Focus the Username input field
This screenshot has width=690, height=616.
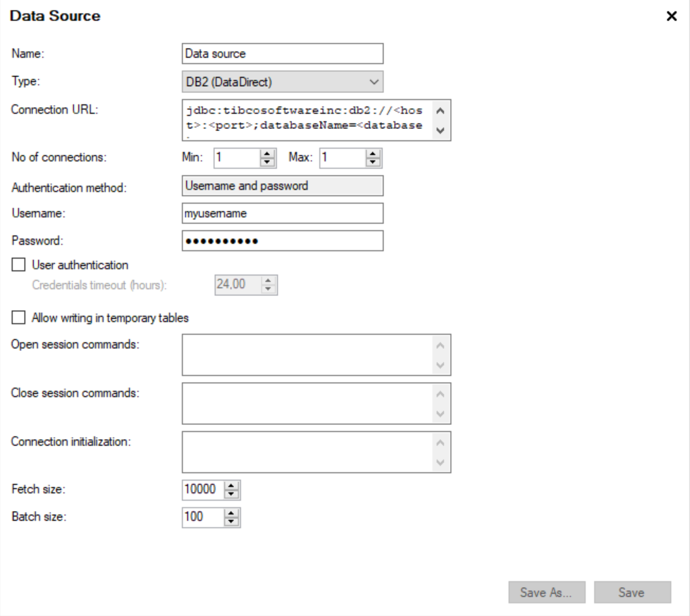coord(282,213)
